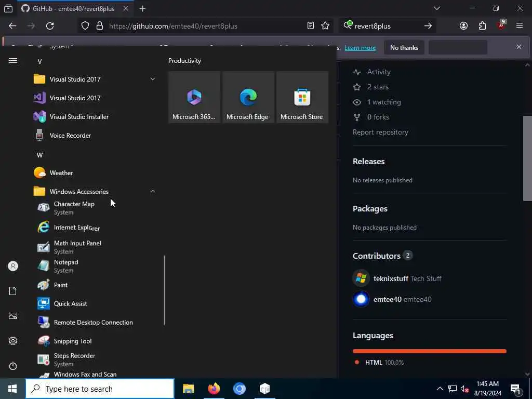Open emtee40 contributor profile
Screen dimensions: 532x399
387,300
